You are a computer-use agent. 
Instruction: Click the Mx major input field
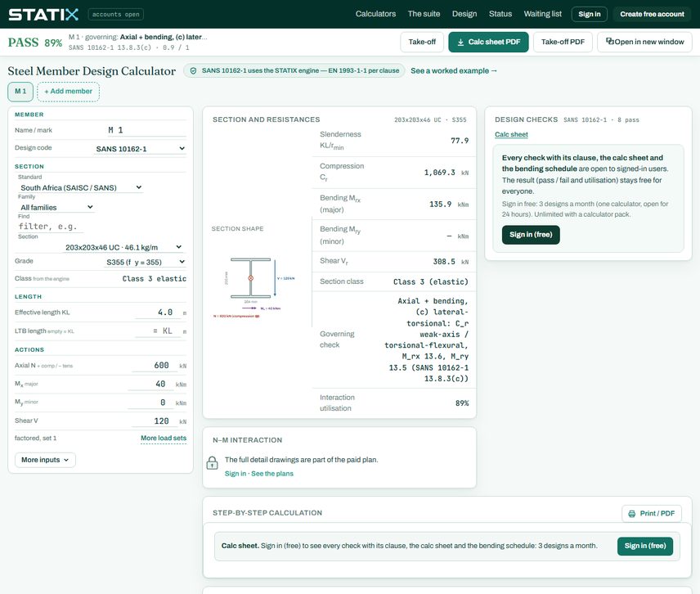pyautogui.click(x=150, y=384)
